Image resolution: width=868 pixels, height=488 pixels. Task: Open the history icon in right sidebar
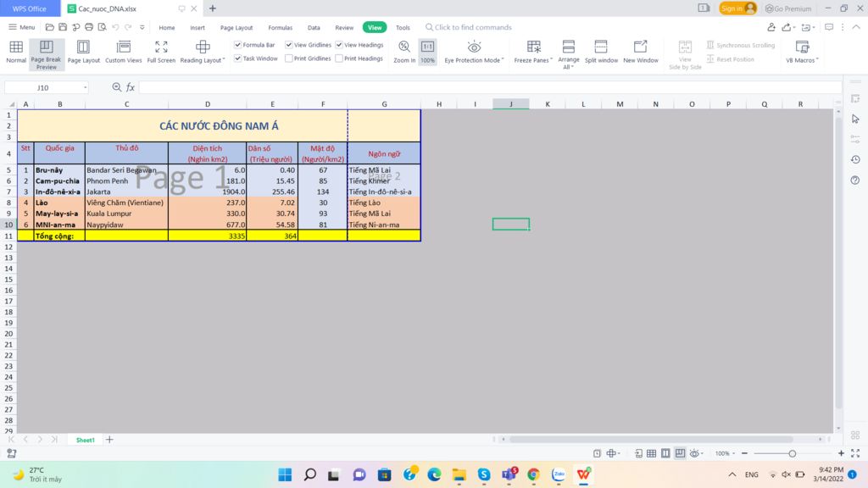(x=855, y=159)
